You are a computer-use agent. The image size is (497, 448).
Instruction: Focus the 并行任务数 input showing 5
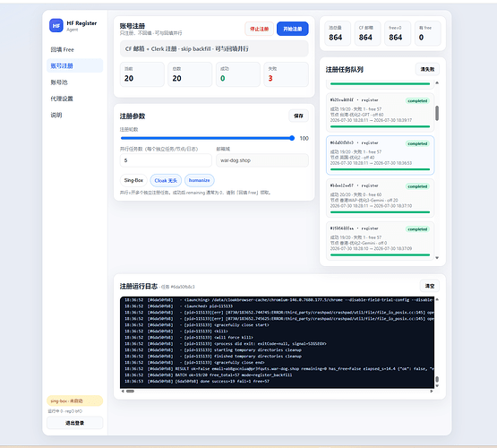[x=166, y=160]
